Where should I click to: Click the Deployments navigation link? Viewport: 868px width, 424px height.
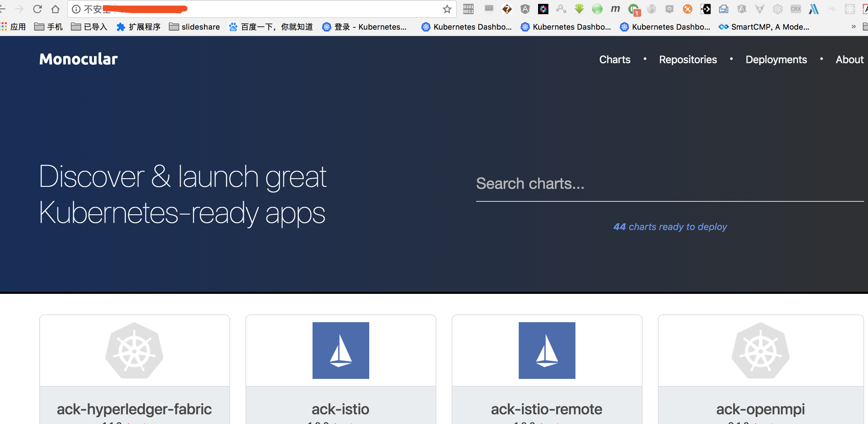coord(776,59)
